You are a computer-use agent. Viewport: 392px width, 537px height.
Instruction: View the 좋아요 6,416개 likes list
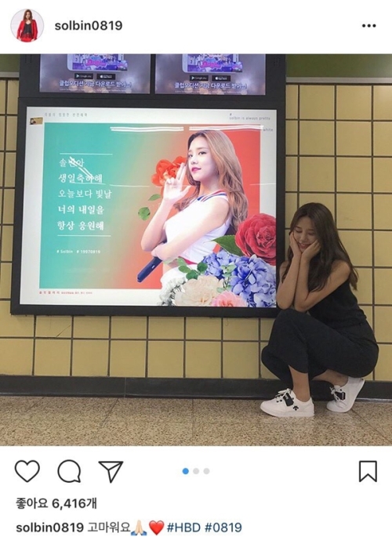pos(56,503)
